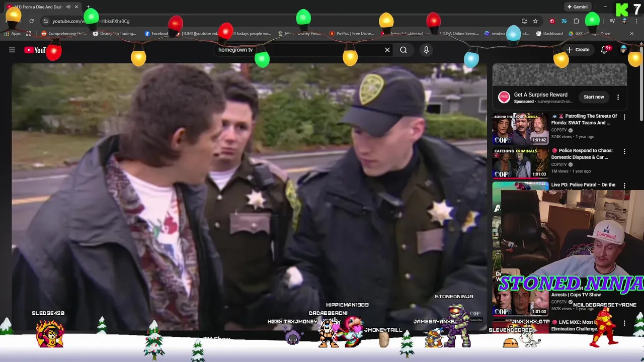
Task: Open the Apps bookmarks shortcut
Action: pyautogui.click(x=12, y=34)
